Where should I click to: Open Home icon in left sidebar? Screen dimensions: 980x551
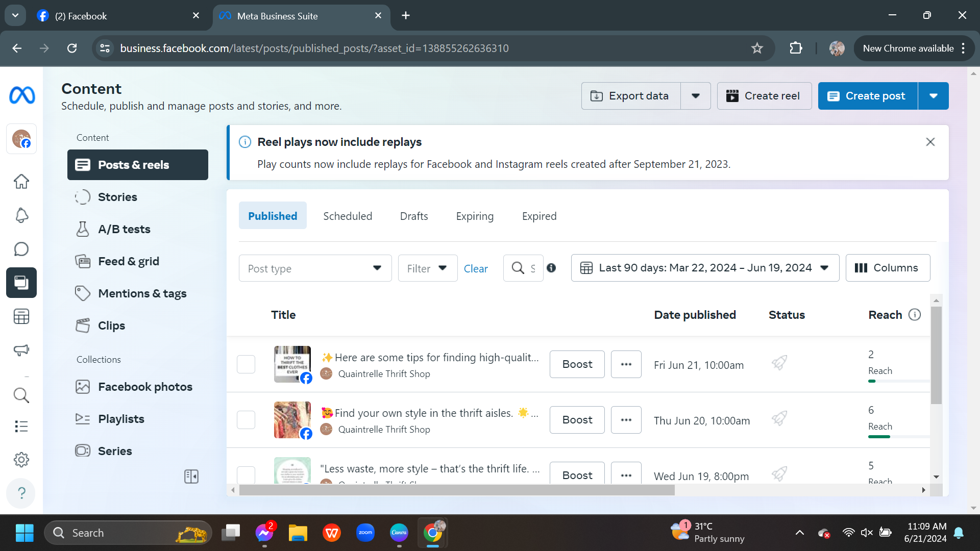[x=21, y=181]
